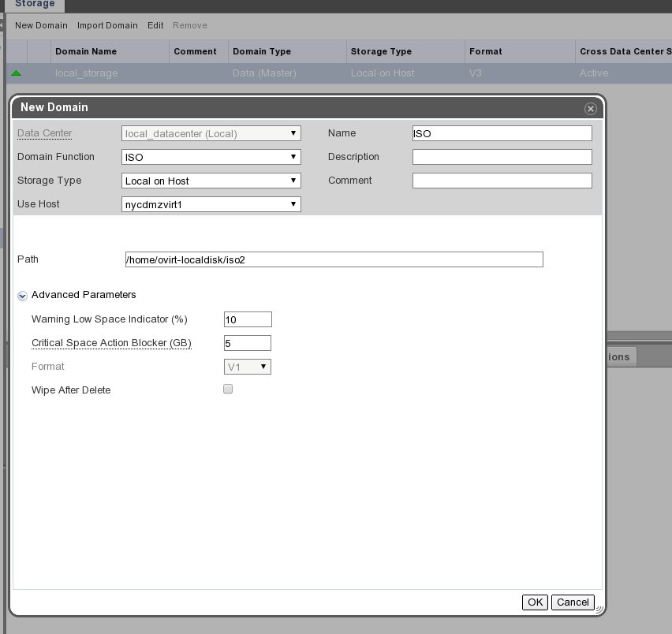Viewport: 672px width, 634px height.
Task: Open the Data Center dropdown
Action: [x=211, y=133]
